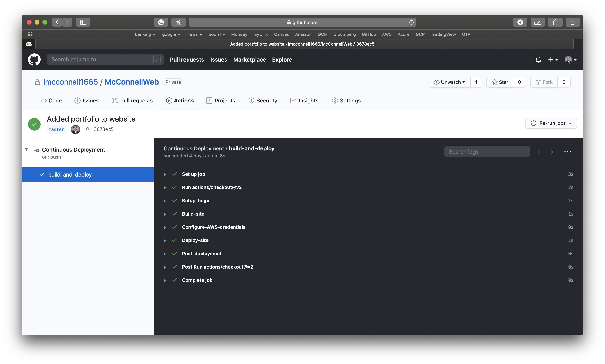Click the Code tab icon
The image size is (605, 364).
tap(43, 100)
